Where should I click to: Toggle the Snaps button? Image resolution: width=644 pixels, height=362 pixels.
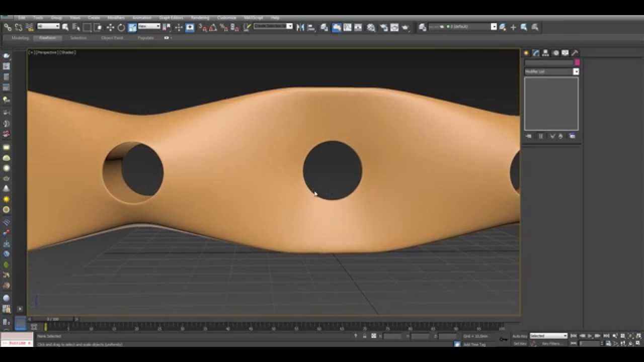(202, 27)
